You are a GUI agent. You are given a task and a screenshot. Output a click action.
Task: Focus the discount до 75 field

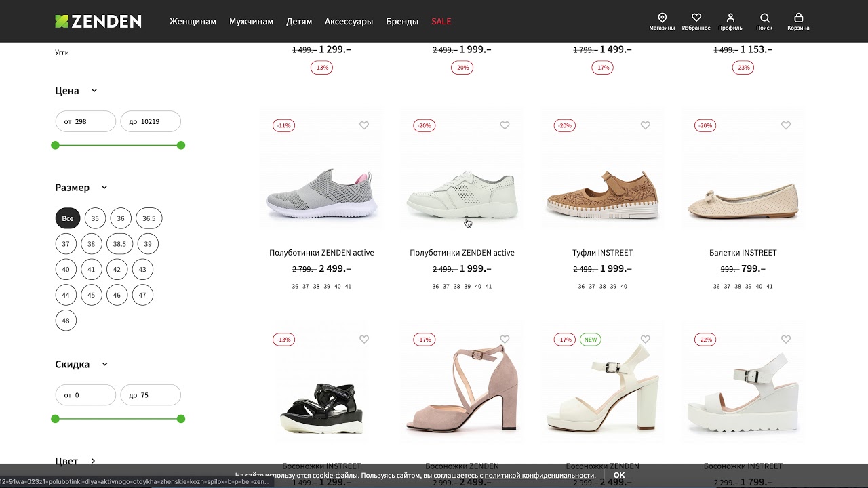click(151, 395)
